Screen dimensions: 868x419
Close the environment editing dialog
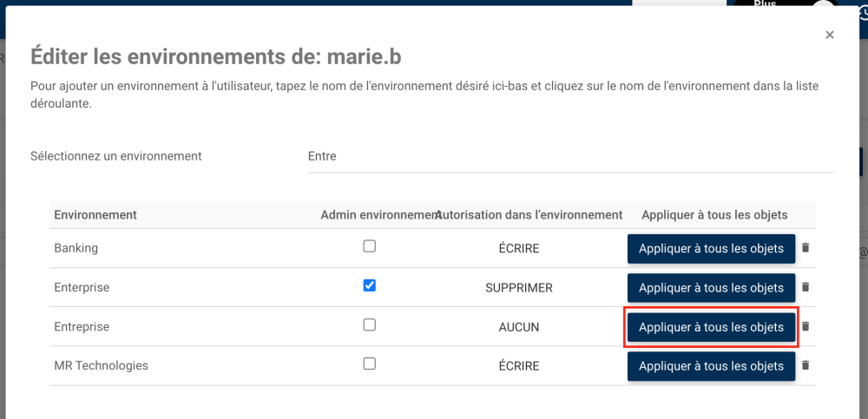click(x=830, y=35)
